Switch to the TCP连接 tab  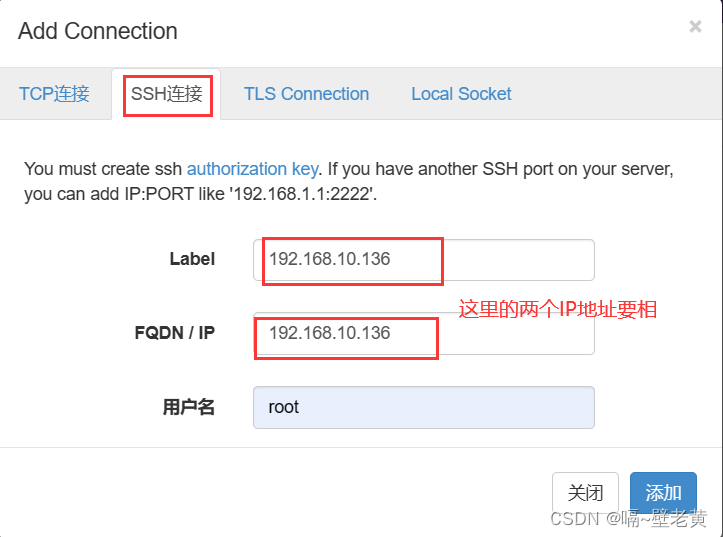click(54, 94)
